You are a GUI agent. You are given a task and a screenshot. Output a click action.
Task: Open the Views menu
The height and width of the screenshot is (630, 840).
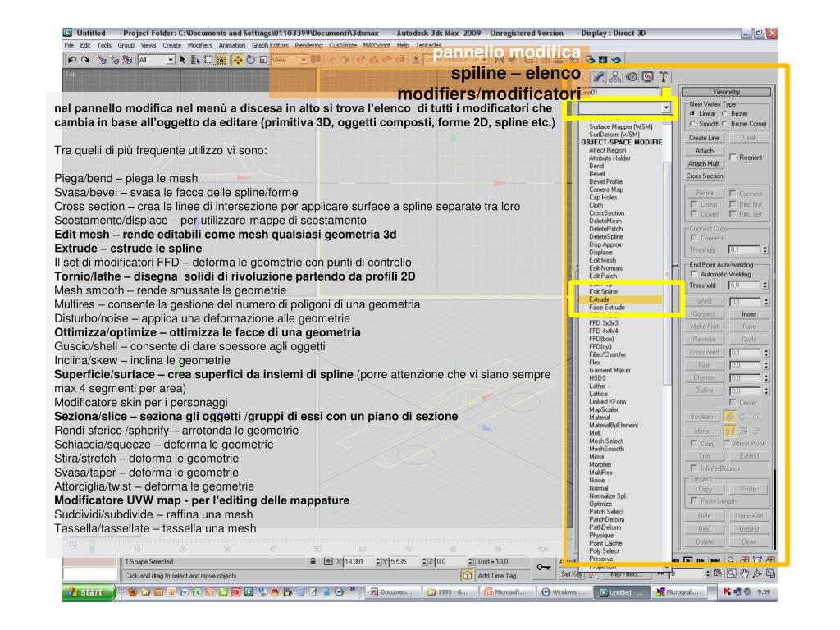coord(148,46)
